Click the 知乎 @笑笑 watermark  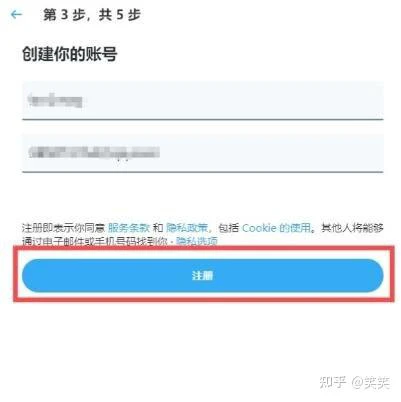pos(354,382)
